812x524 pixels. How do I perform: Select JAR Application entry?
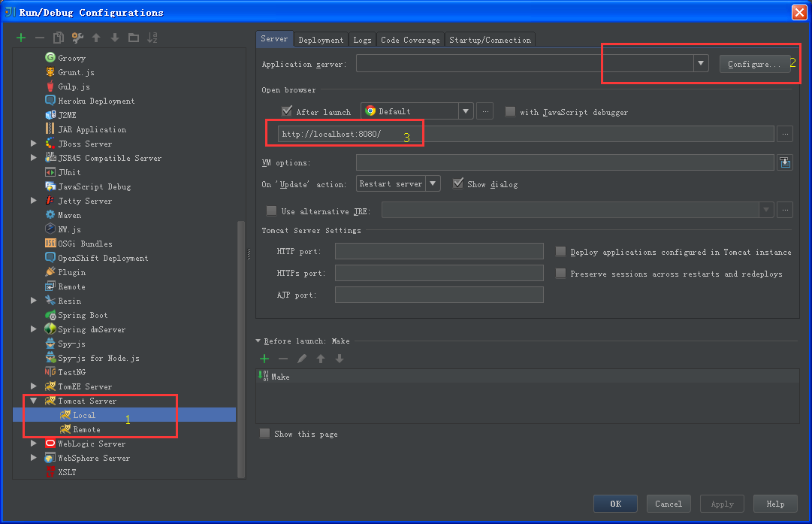pyautogui.click(x=92, y=129)
